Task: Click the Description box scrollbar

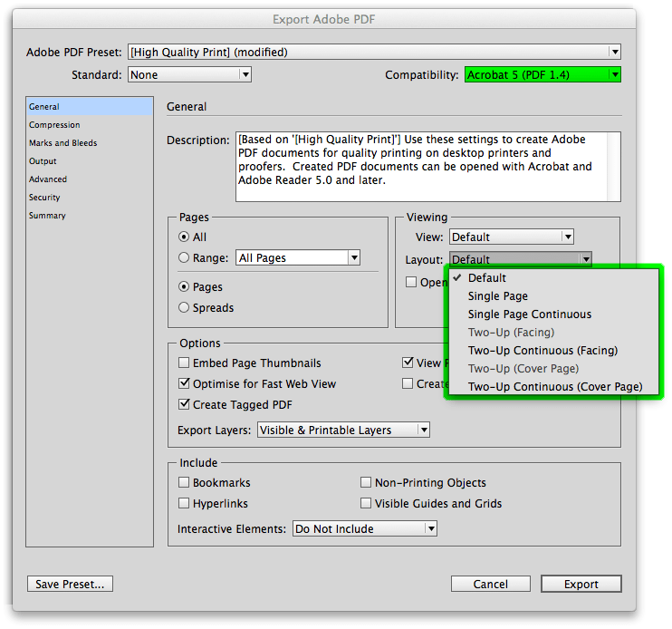Action: (x=614, y=167)
